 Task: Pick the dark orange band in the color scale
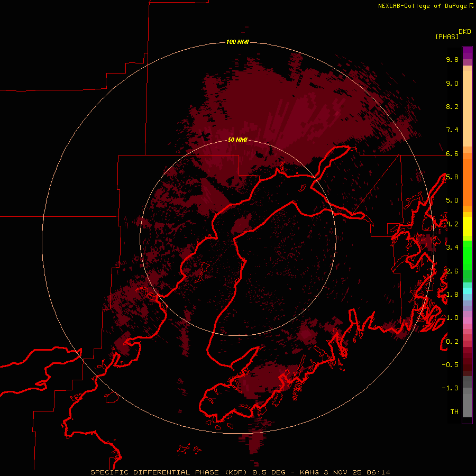[467, 182]
